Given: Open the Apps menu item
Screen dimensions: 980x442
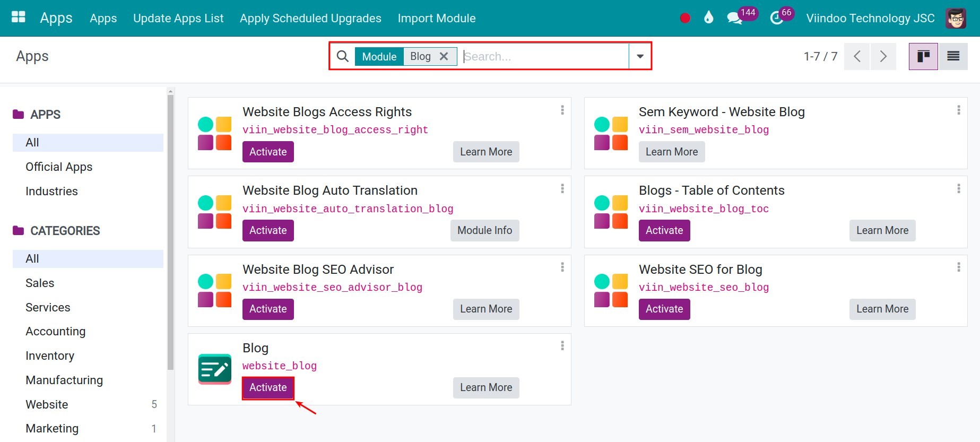Looking at the screenshot, I should (103, 18).
